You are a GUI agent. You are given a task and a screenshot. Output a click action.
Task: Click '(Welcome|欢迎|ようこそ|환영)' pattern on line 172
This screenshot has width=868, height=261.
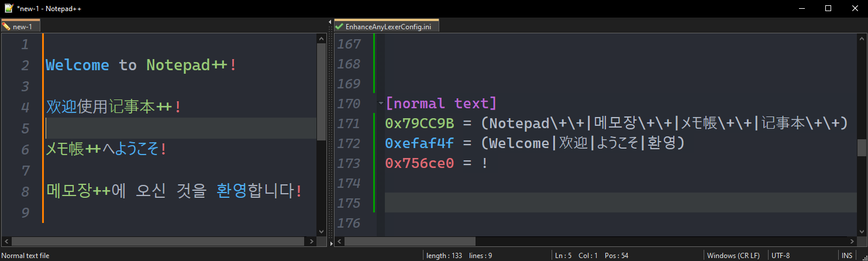583,143
